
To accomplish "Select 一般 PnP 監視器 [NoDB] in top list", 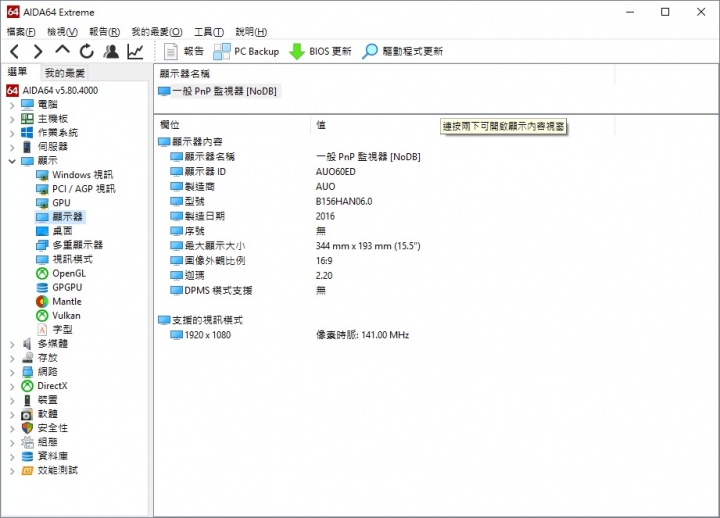I will (x=218, y=91).
